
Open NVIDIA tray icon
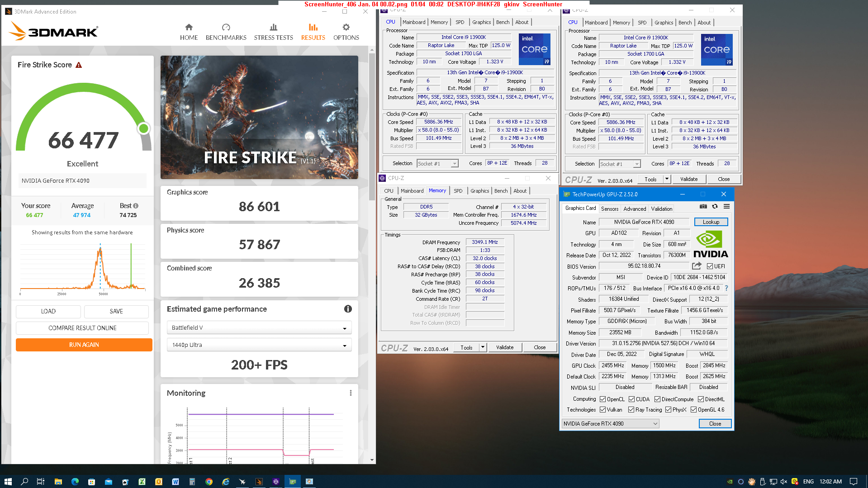(x=730, y=482)
